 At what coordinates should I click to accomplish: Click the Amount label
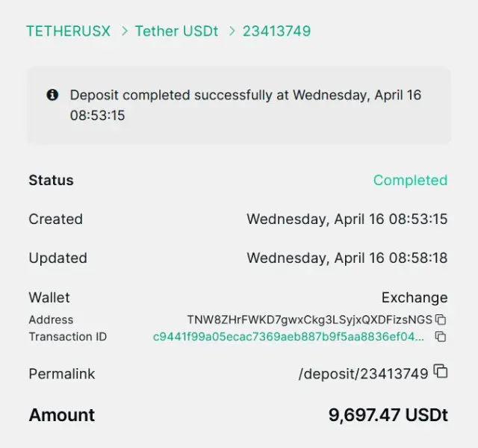tap(62, 415)
